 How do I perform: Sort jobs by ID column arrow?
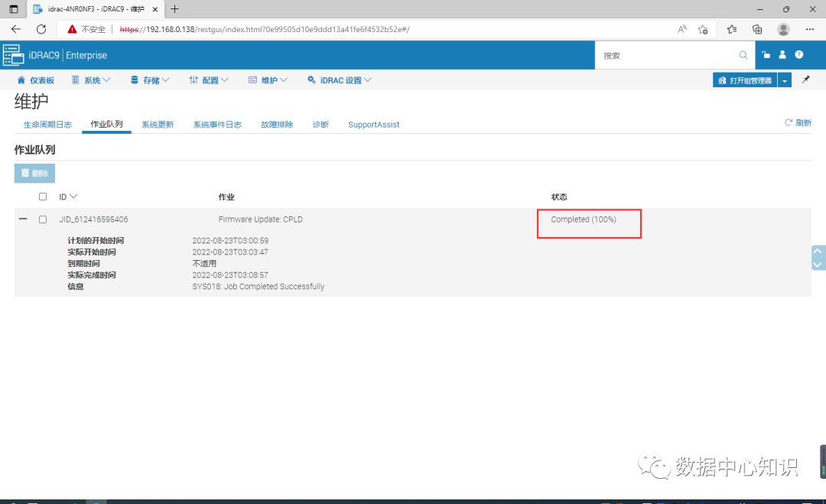coord(73,197)
